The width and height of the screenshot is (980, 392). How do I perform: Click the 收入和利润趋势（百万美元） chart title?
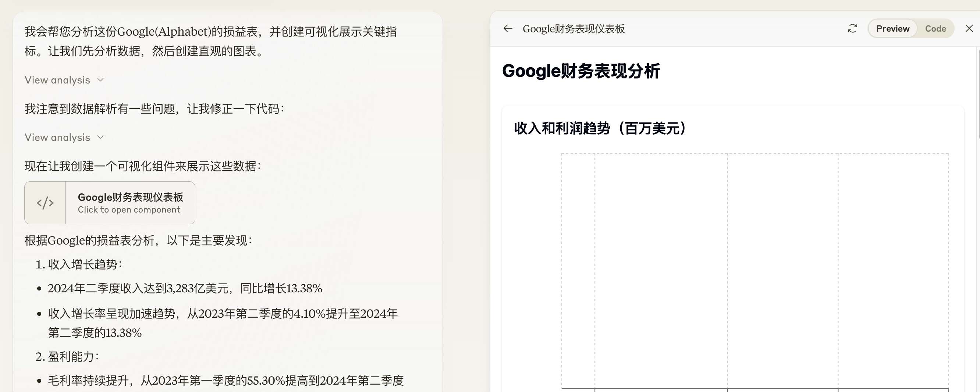(601, 128)
